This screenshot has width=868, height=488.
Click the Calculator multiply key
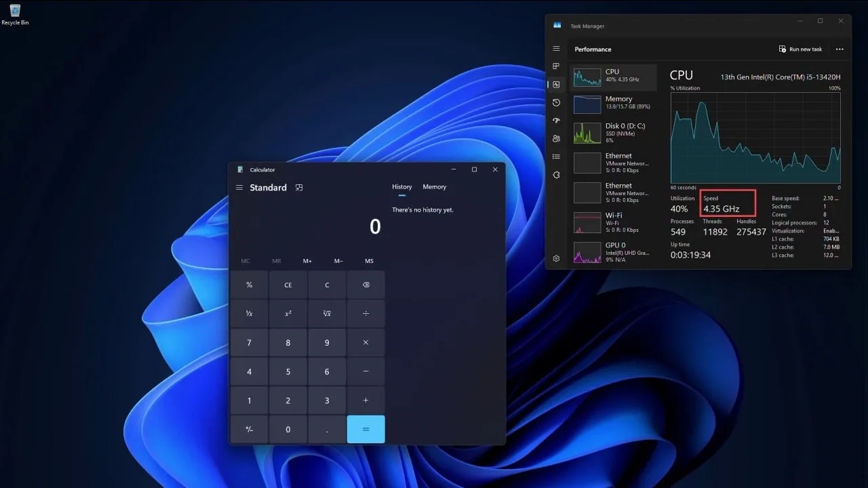coord(366,343)
